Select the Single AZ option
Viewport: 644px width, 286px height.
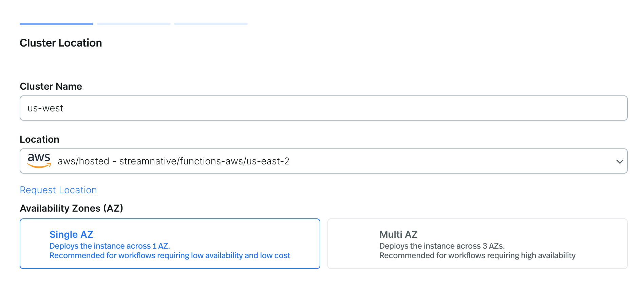pyautogui.click(x=170, y=244)
